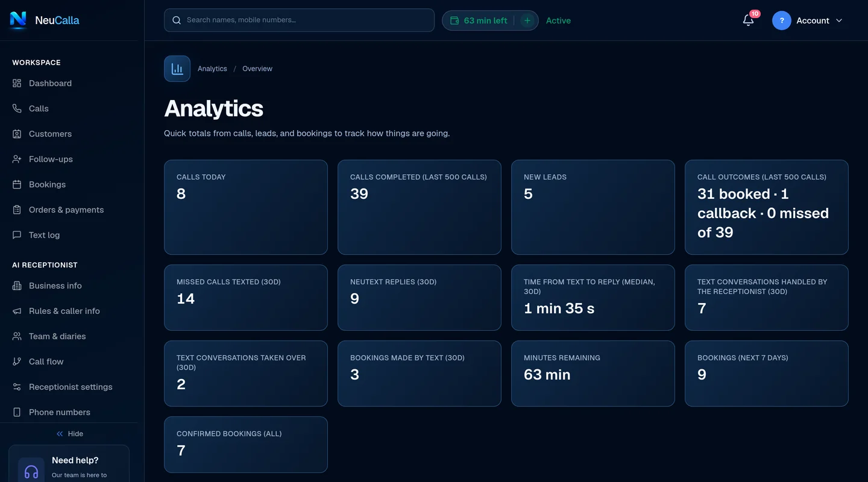Viewport: 868px width, 482px height.
Task: Click the headset icon in Need help
Action: (x=31, y=471)
